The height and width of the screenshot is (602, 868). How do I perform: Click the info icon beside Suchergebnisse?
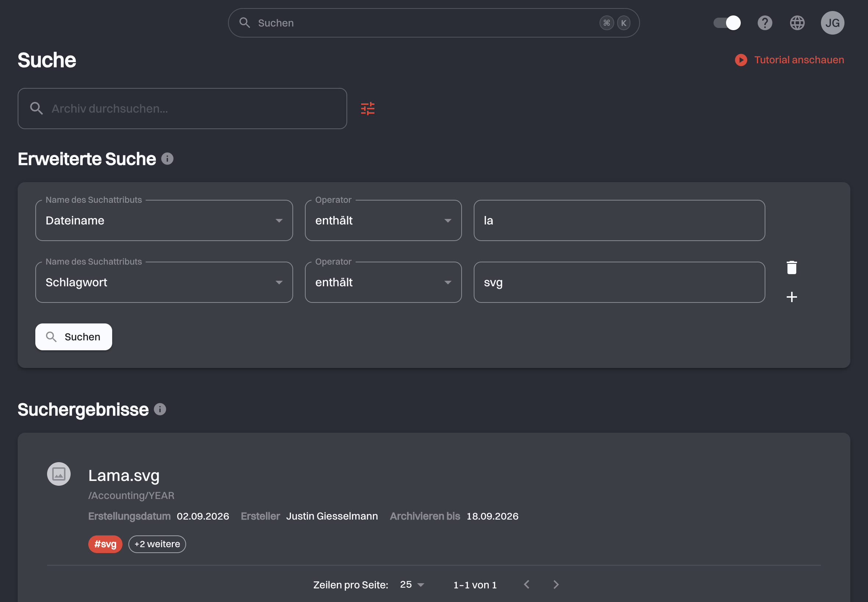pos(160,409)
